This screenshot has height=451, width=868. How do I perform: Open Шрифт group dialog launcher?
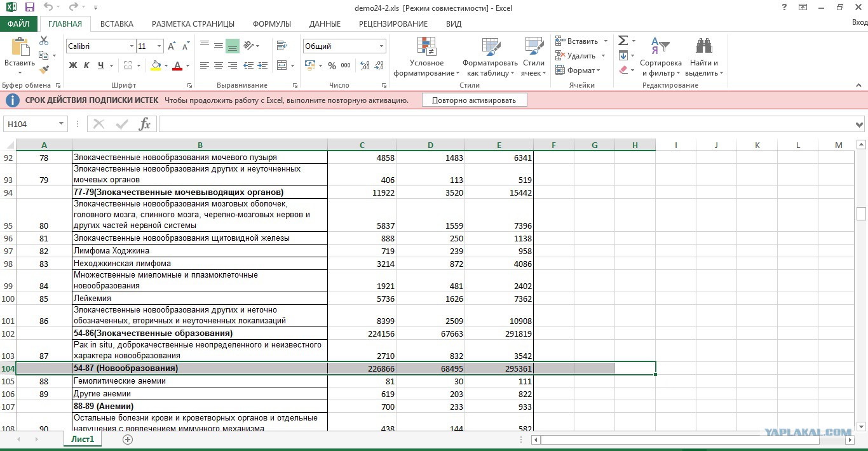click(189, 85)
